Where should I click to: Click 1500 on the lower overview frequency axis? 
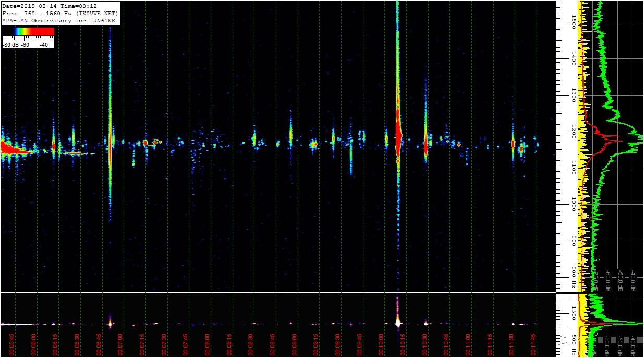574,314
